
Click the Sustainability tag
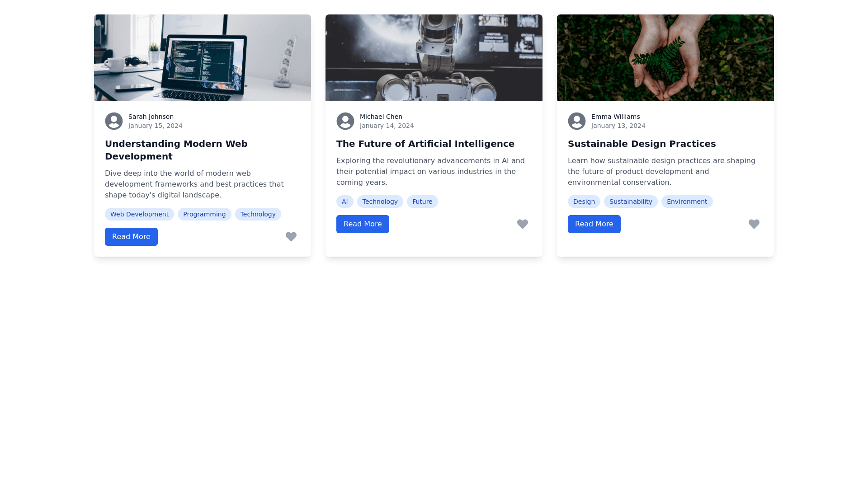[631, 202]
